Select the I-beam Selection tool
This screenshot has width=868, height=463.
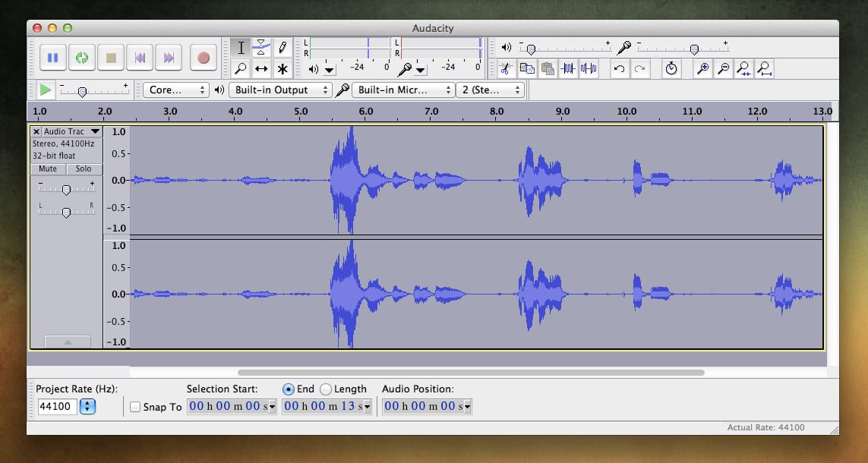[241, 48]
